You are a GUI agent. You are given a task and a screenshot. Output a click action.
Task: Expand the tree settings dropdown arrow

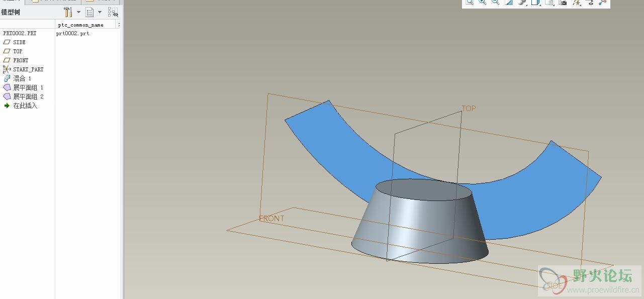(78, 12)
